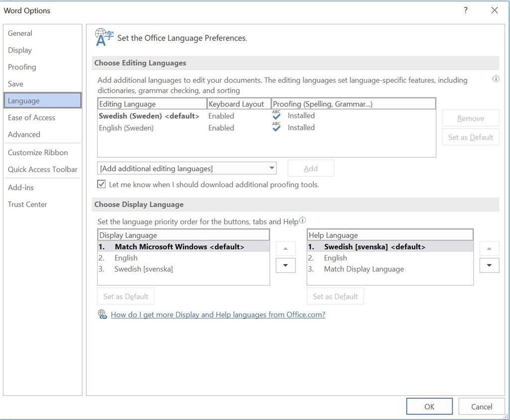Viewport: 510px width, 420px height.
Task: Click the 'Keyboard Layout' column header
Action: tap(239, 104)
